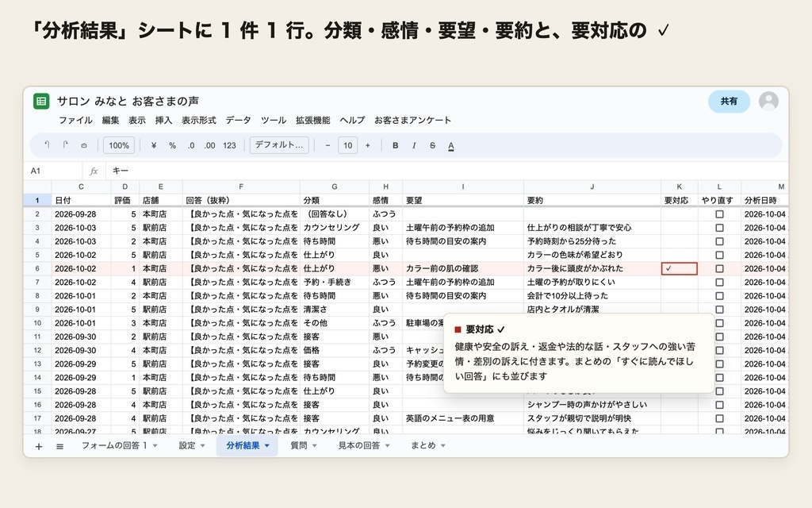Open the 表示 menu
Screen dimensions: 812x508
[136, 121]
